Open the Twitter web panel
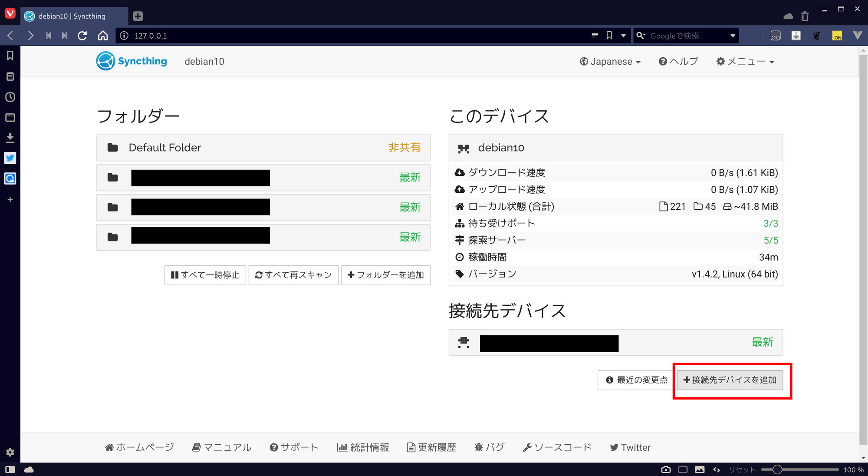Image resolution: width=868 pixels, height=476 pixels. click(x=10, y=158)
